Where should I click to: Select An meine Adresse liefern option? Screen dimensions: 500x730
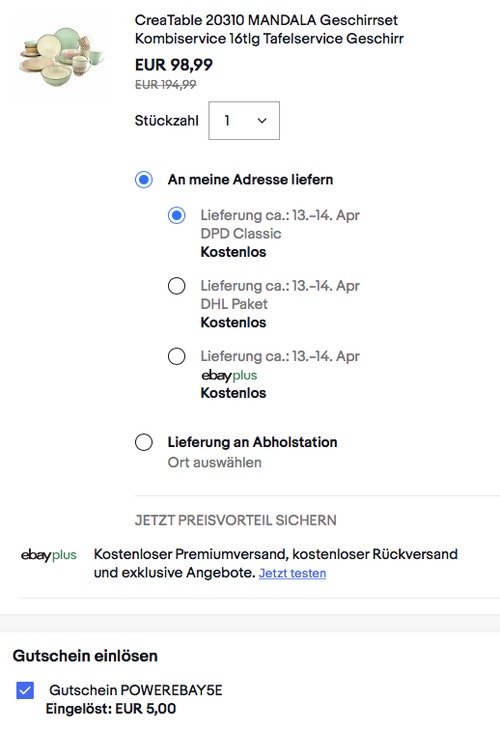[144, 180]
